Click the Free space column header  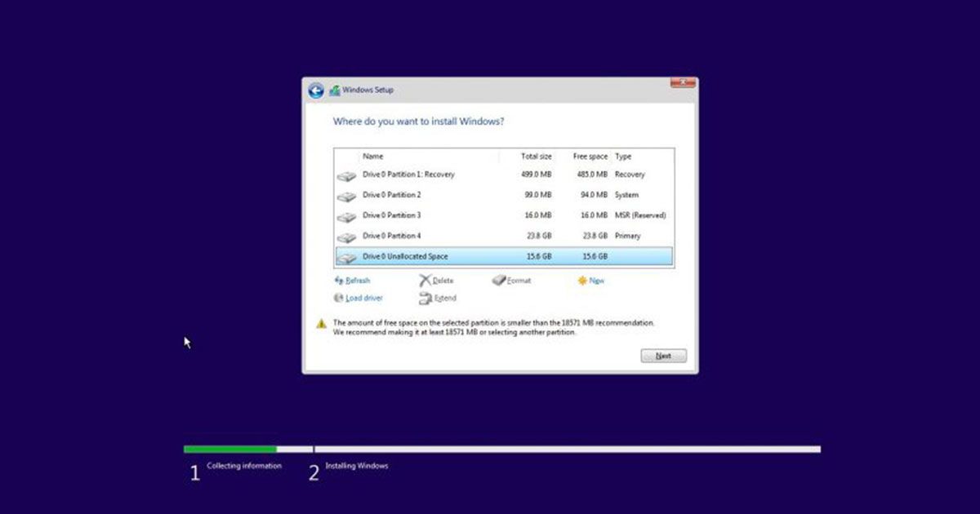(590, 156)
